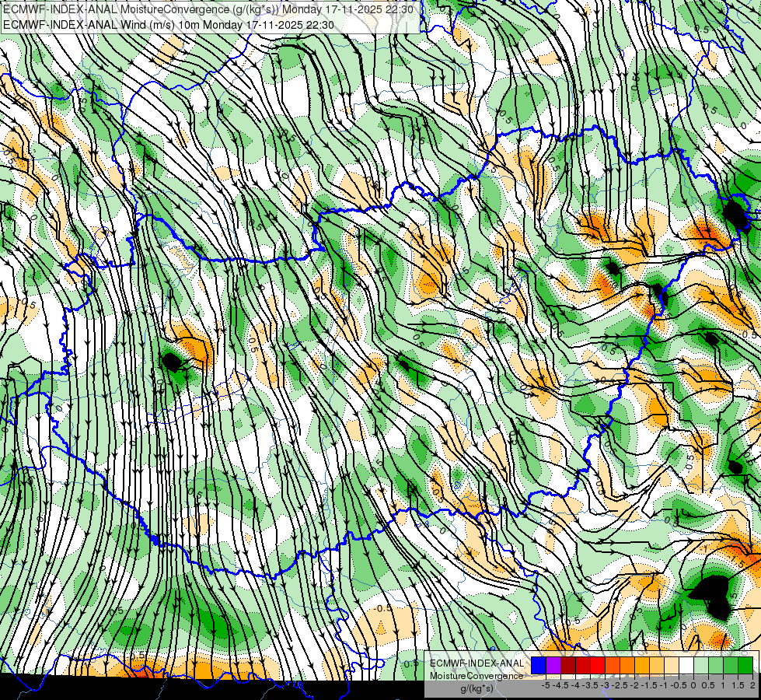Image resolution: width=761 pixels, height=700 pixels.
Task: Click the -2 tick label on the color scale
Action: [634, 685]
